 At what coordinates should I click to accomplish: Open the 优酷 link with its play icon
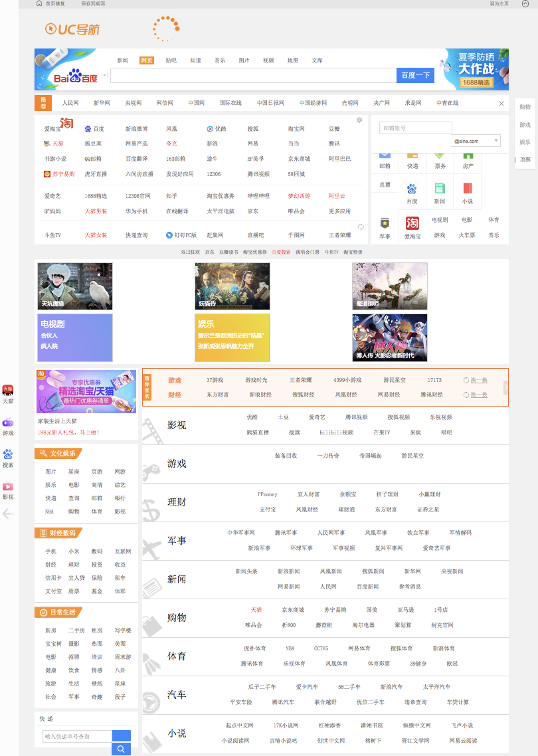click(216, 129)
